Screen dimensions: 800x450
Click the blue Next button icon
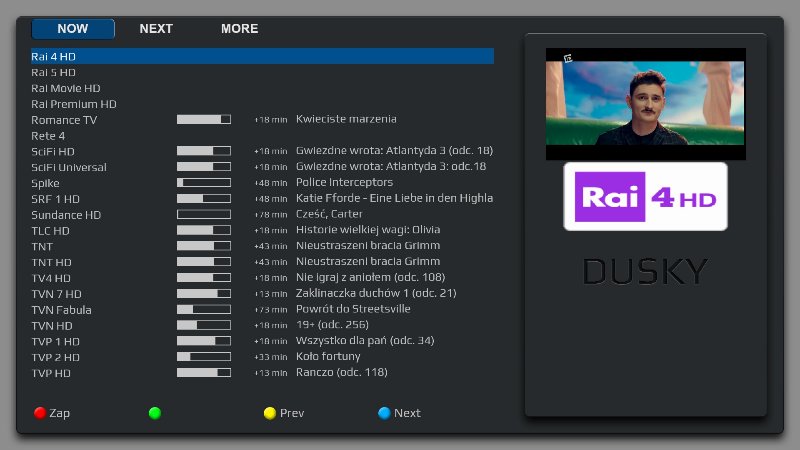(x=384, y=413)
